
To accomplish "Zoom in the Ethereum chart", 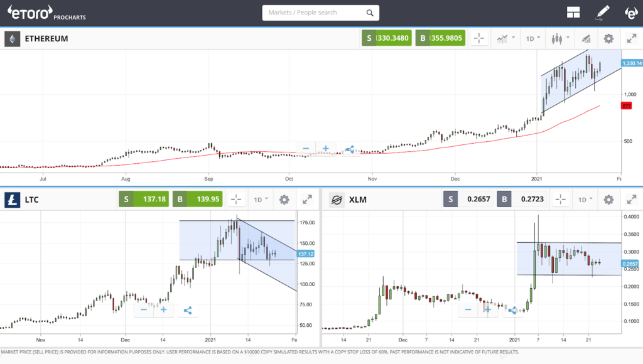I will pyautogui.click(x=326, y=148).
